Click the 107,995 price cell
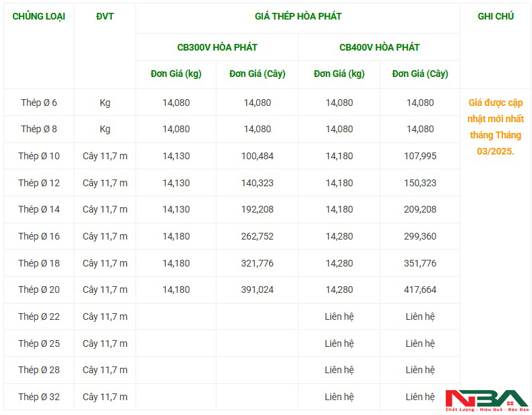This screenshot has height=415, width=532. (420, 156)
